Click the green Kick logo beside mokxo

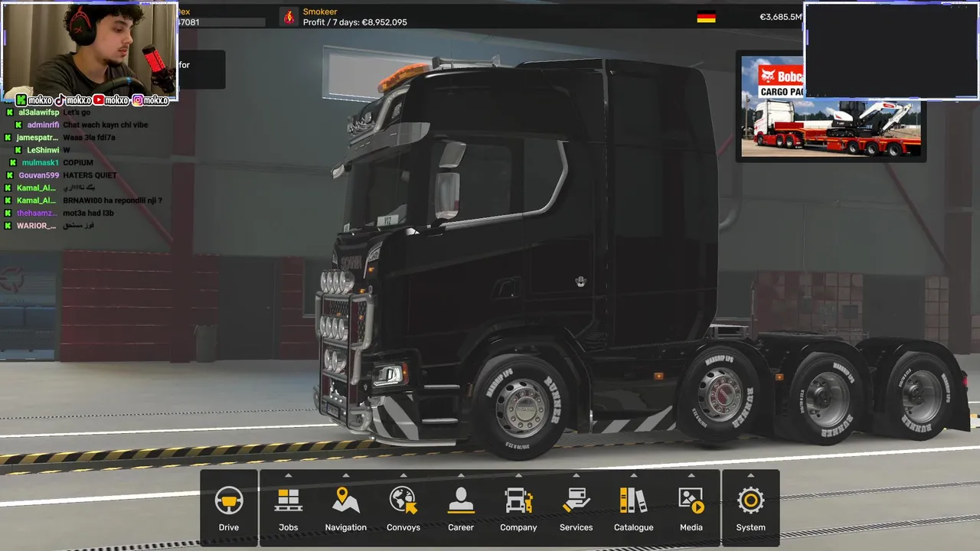(x=21, y=100)
